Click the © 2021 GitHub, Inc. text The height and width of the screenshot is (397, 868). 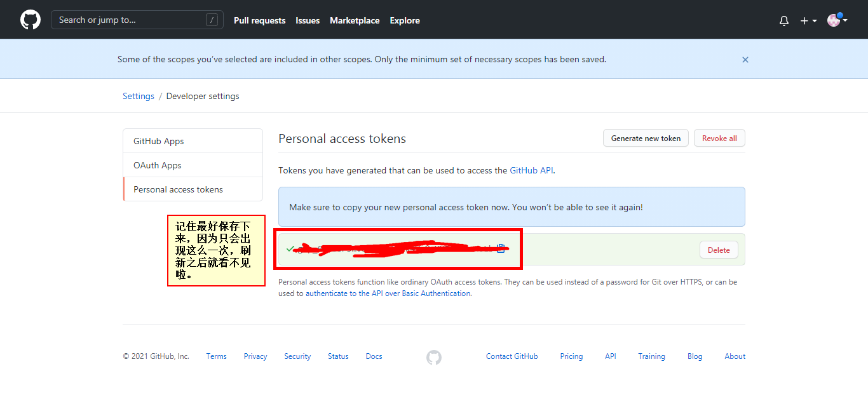156,356
